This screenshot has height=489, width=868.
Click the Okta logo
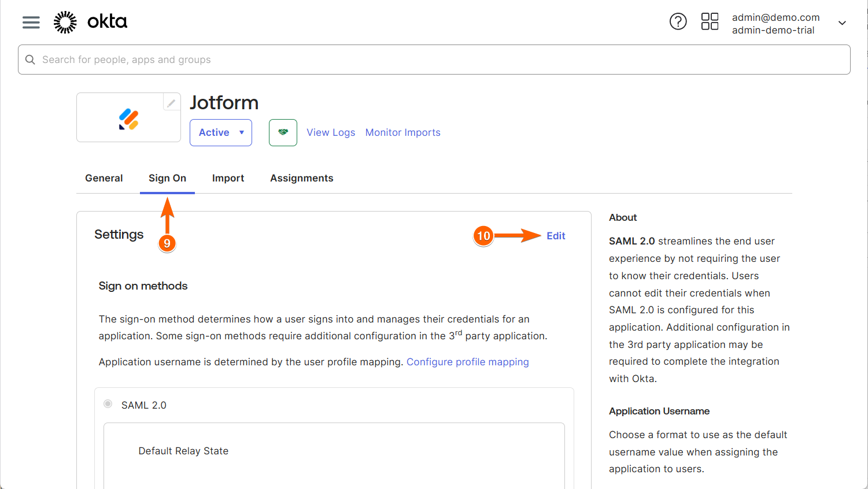pos(91,22)
